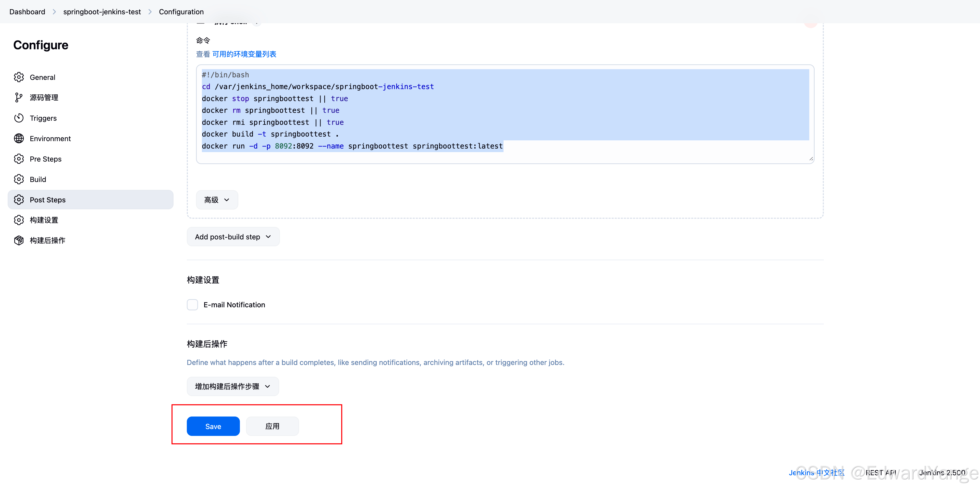The height and width of the screenshot is (489, 980).
Task: Click the 应用 apply button
Action: point(272,426)
